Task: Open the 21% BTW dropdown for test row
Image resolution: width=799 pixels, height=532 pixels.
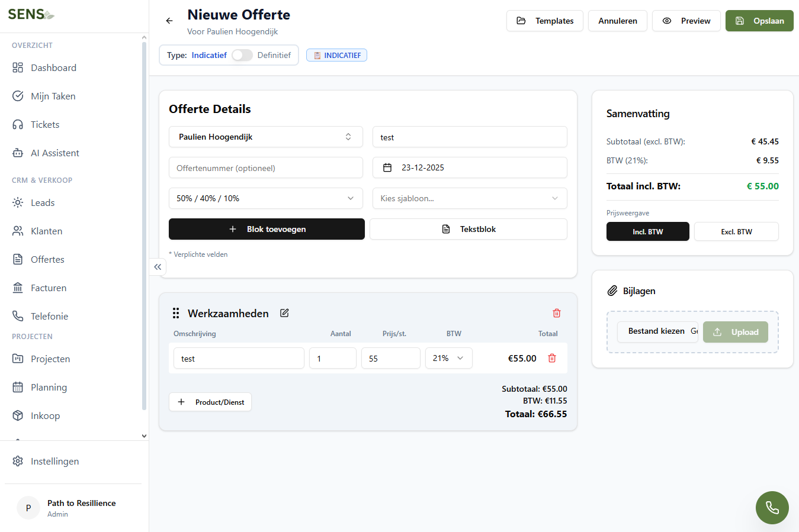Action: click(448, 358)
